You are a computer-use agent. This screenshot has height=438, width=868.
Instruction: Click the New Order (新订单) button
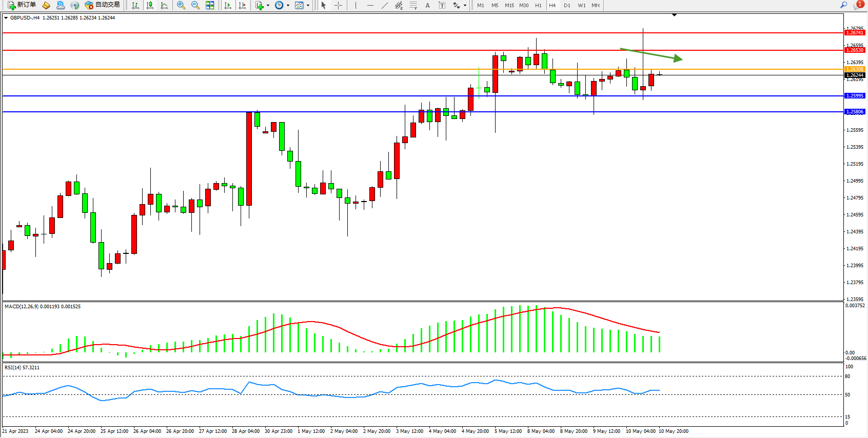pos(22,5)
